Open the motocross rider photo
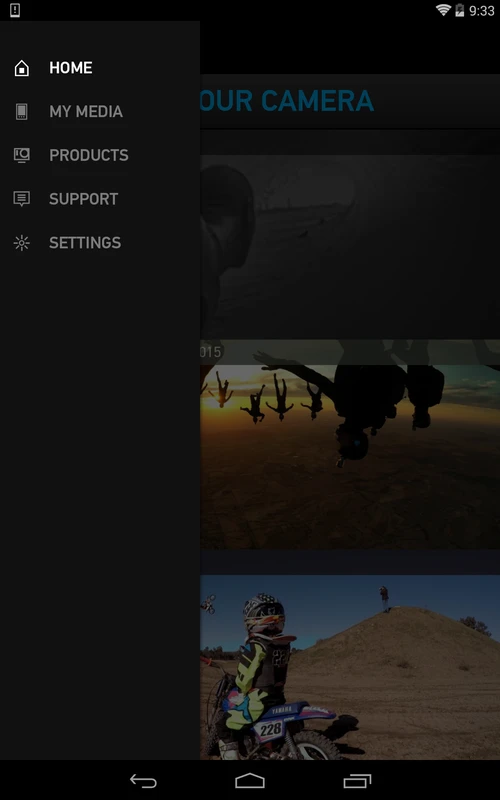This screenshot has height=800, width=500. tap(350, 667)
